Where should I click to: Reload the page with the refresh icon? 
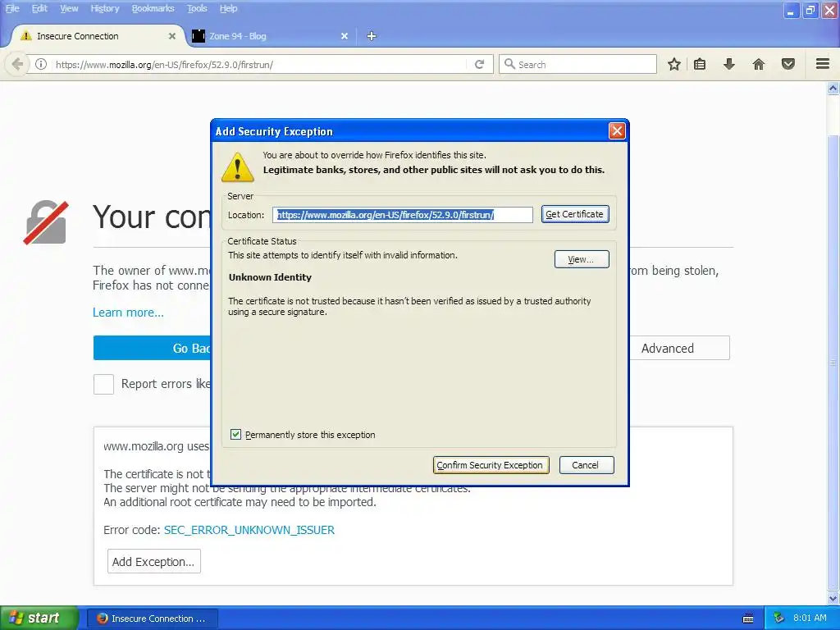pyautogui.click(x=479, y=64)
